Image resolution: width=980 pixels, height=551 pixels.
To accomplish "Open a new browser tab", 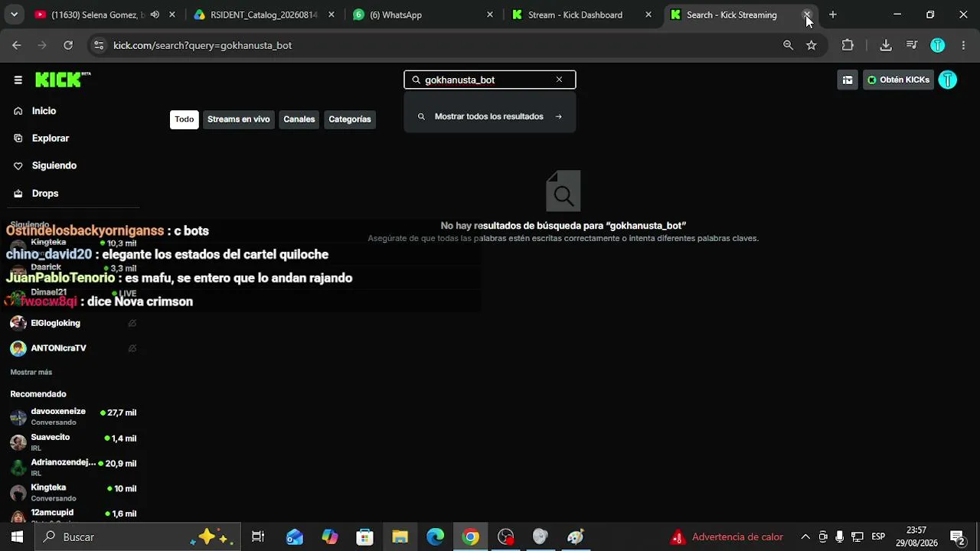I will tap(832, 15).
